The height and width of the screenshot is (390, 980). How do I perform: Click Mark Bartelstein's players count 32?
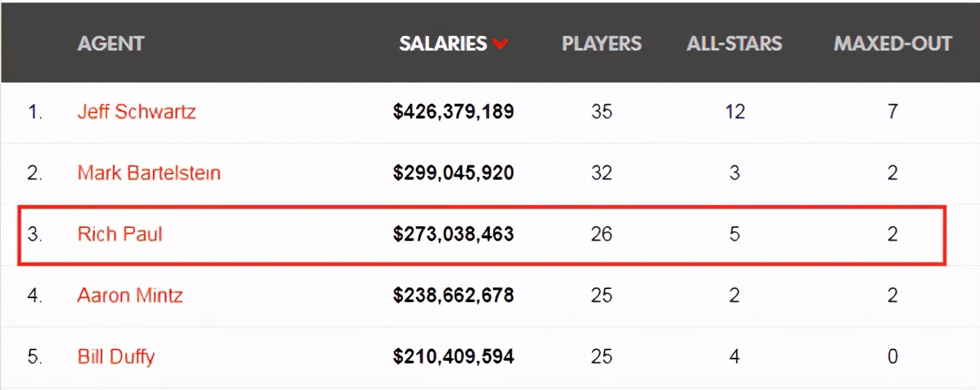tap(602, 173)
